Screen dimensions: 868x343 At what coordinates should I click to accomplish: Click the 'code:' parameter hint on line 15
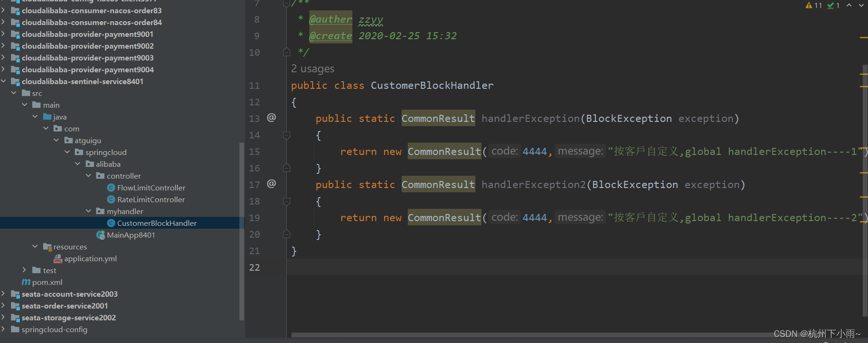click(x=504, y=151)
